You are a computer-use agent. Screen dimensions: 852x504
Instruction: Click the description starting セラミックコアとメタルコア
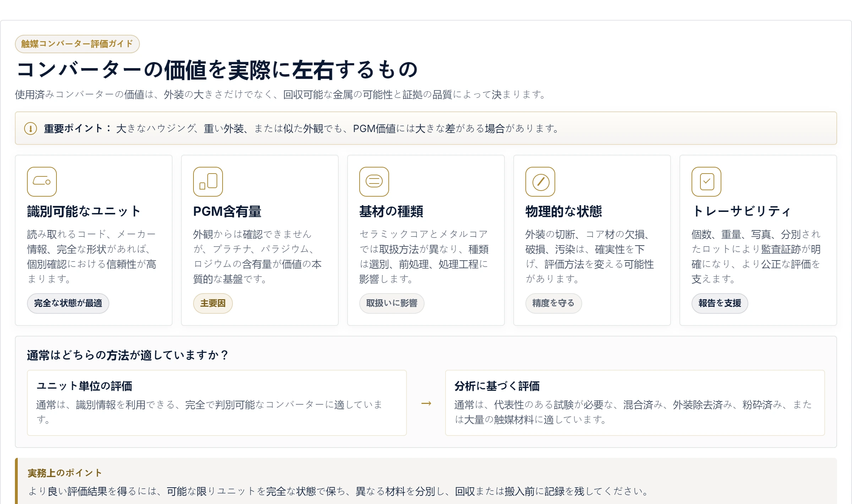coord(424,257)
